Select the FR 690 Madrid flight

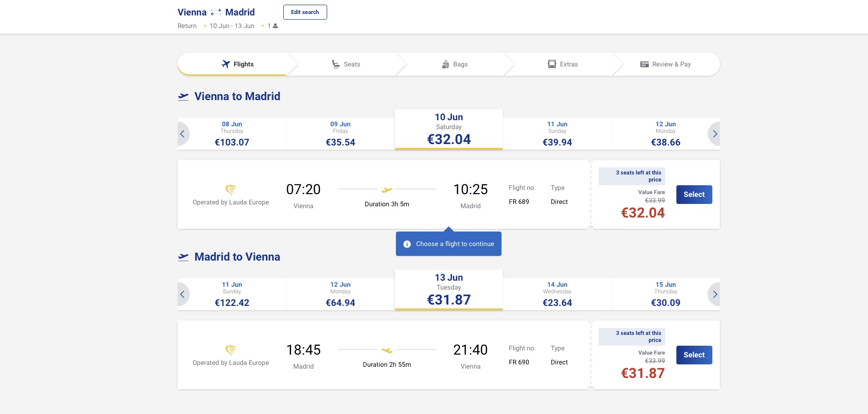point(694,355)
